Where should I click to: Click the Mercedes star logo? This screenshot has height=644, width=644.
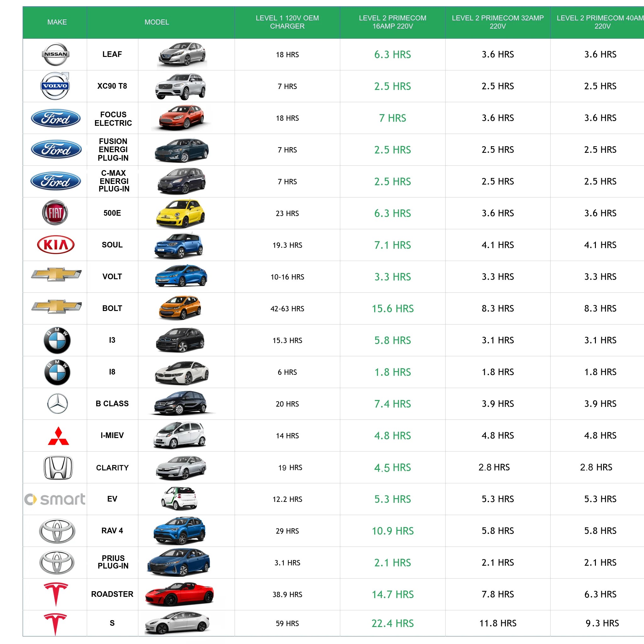57,404
